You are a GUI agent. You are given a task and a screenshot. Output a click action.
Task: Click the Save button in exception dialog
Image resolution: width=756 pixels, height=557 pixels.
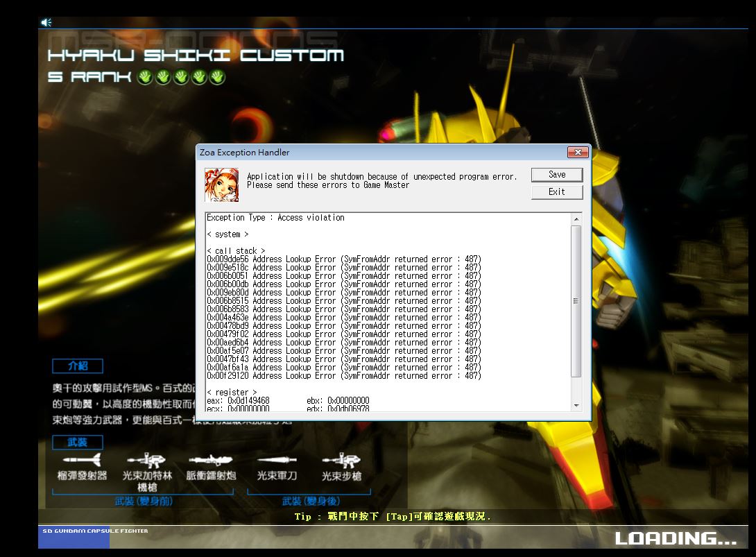557,175
